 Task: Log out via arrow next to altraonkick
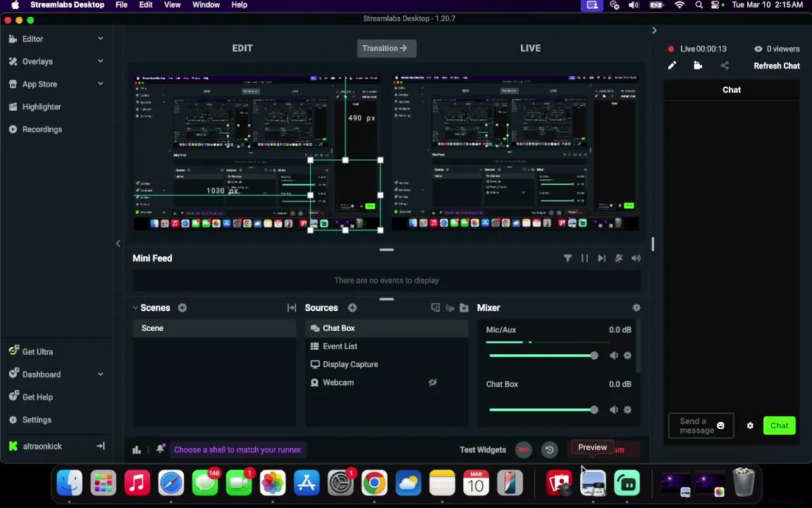pos(101,446)
